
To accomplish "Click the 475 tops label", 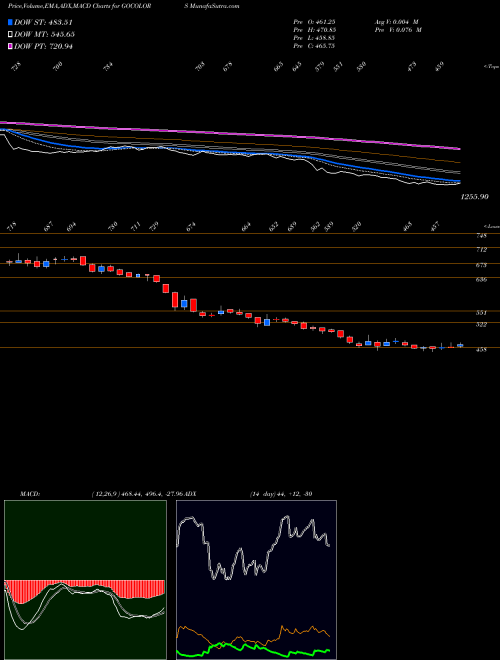I will tap(412, 67).
